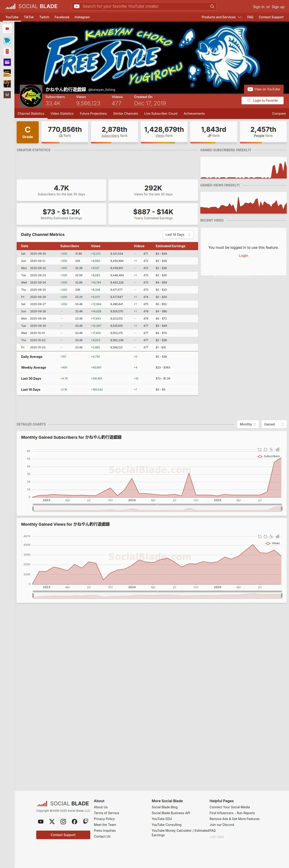
Task: Open the Sony channel shortcut
Action: [x=7, y=73]
